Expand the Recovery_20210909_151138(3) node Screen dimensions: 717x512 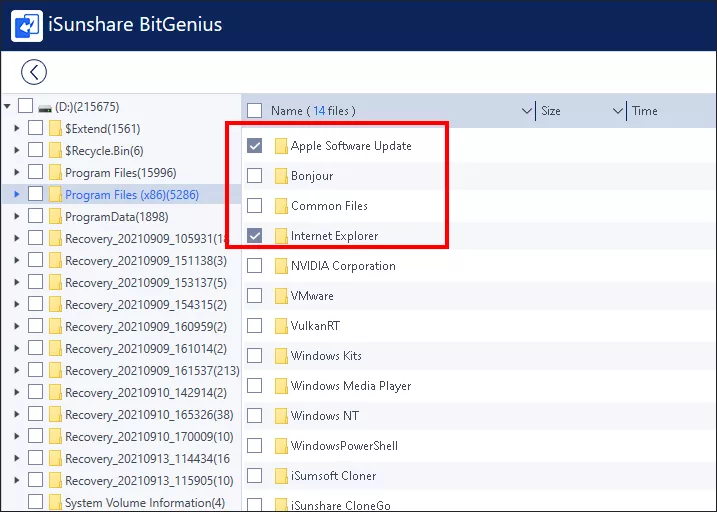click(x=17, y=260)
